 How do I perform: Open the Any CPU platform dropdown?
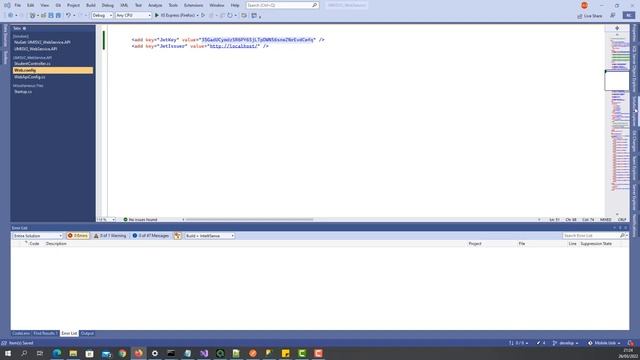coord(133,15)
